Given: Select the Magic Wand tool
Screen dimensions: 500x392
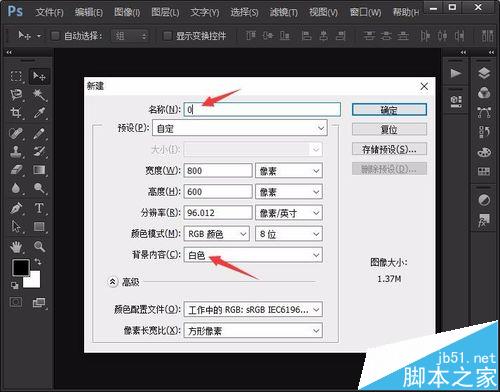Looking at the screenshot, I should 39,95.
